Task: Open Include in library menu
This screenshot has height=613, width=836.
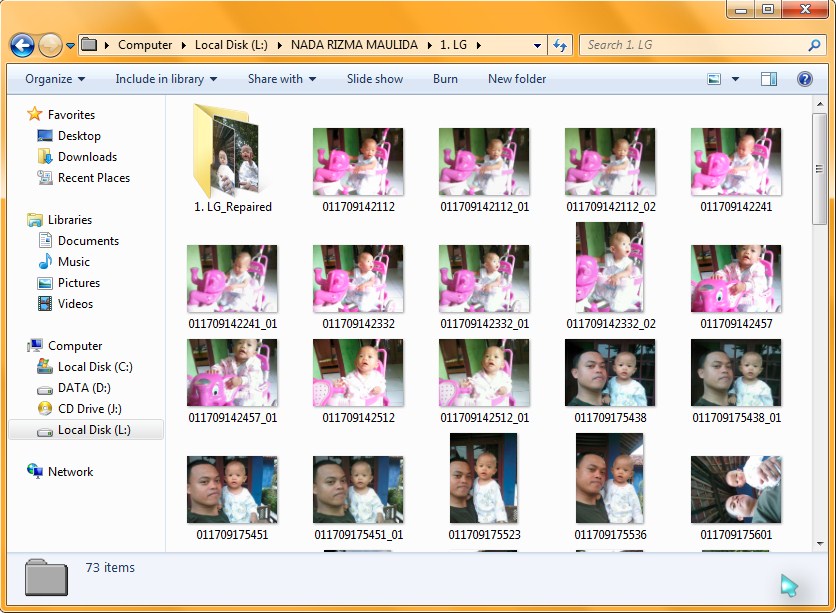Action: tap(166, 79)
